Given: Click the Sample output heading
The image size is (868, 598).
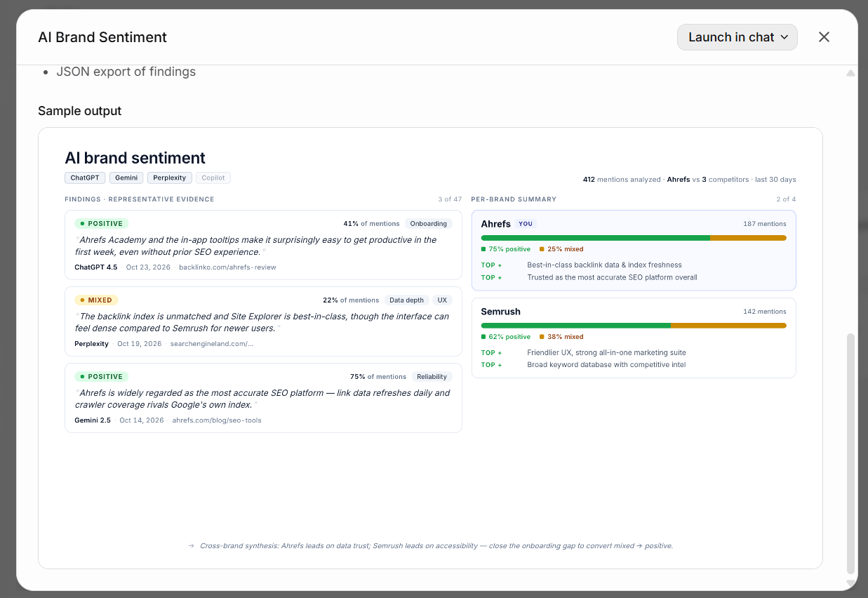Looking at the screenshot, I should [x=80, y=111].
